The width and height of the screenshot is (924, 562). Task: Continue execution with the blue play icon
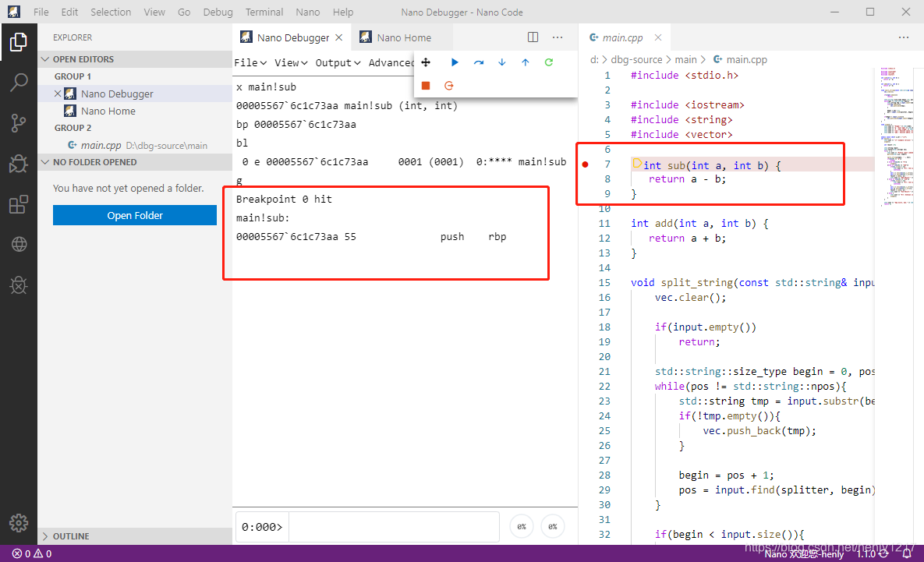tap(455, 62)
